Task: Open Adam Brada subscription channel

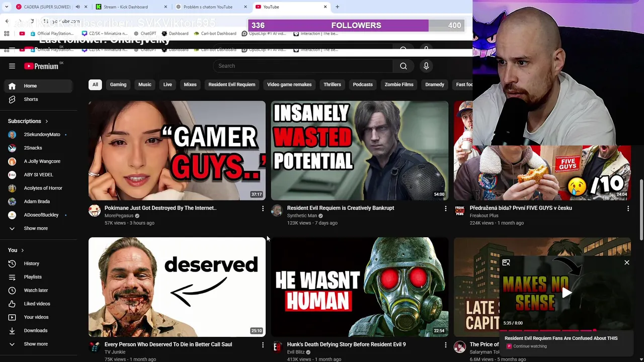Action: pos(38,202)
